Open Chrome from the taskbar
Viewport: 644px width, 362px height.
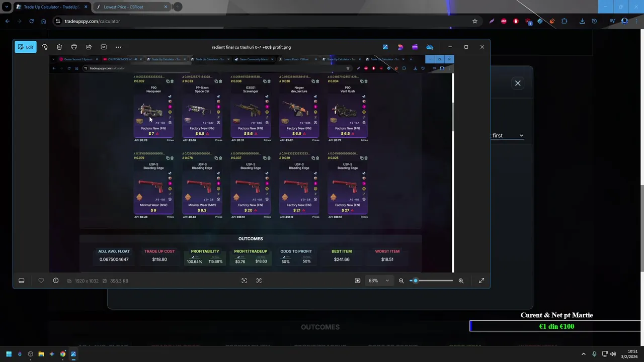click(62, 354)
